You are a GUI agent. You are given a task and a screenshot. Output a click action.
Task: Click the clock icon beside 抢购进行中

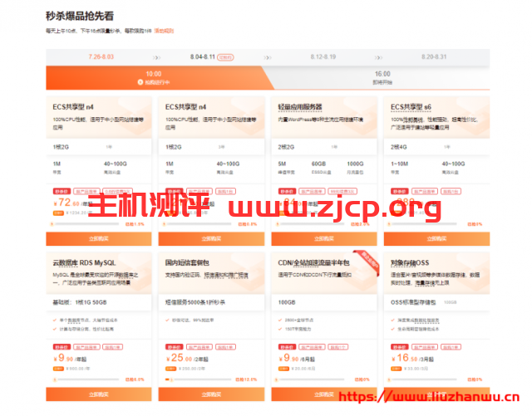tap(140, 82)
